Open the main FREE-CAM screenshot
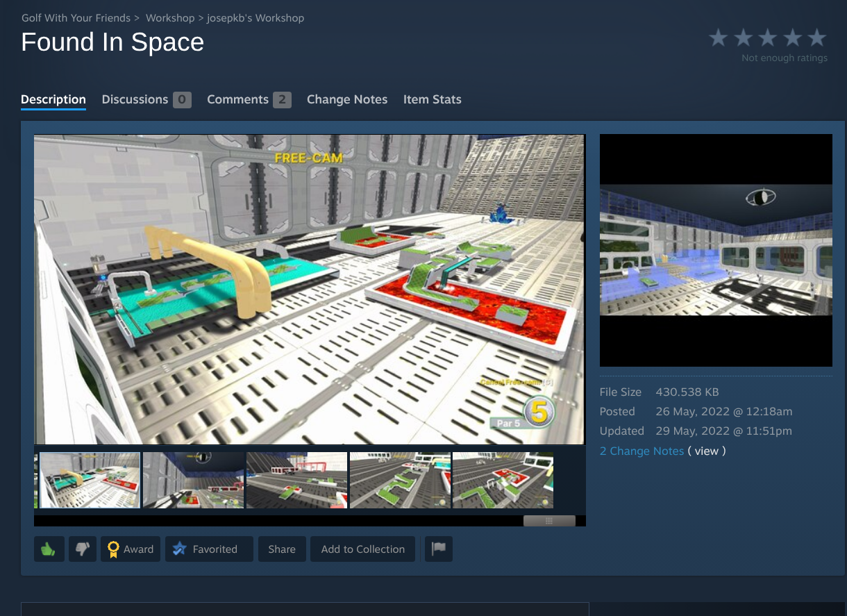The image size is (847, 616). [310, 289]
